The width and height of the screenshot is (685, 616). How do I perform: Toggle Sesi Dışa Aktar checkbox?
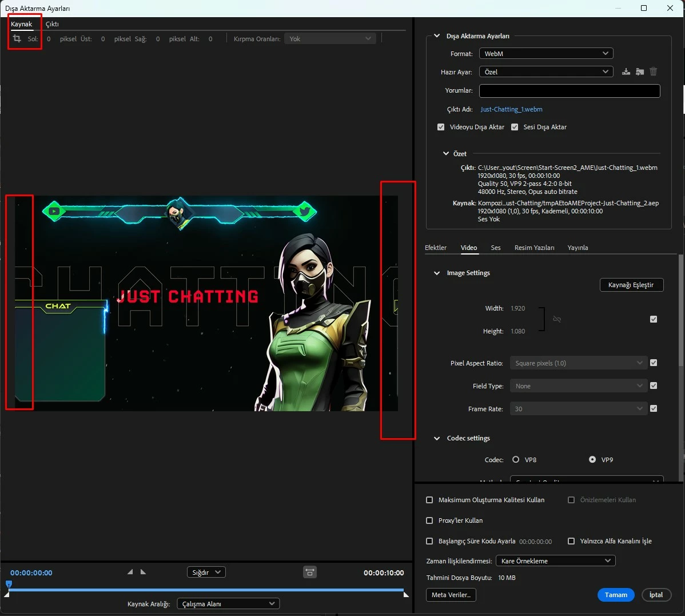click(515, 127)
